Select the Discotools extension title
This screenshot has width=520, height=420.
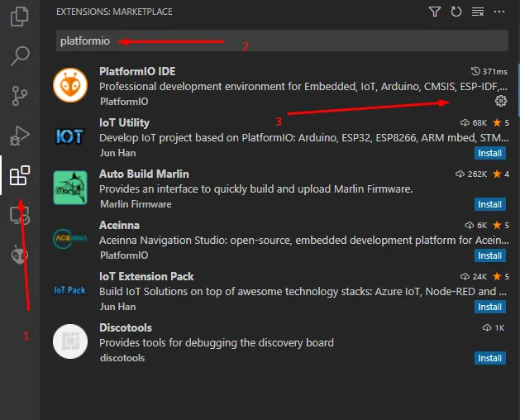(126, 327)
